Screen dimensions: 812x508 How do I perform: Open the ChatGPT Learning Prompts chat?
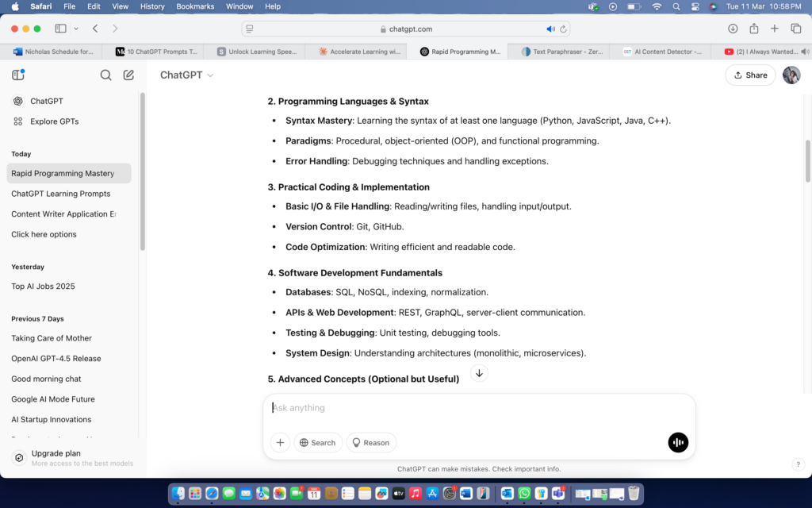coord(61,194)
